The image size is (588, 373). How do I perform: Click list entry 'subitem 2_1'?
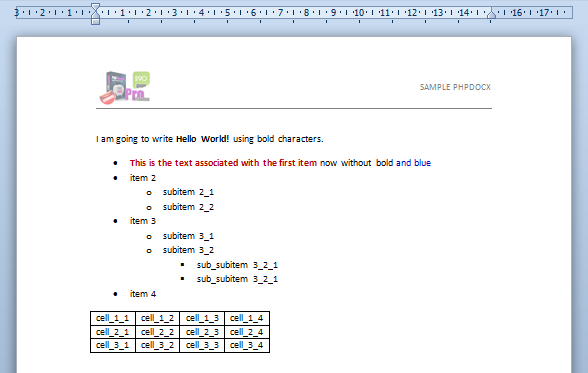tap(188, 192)
